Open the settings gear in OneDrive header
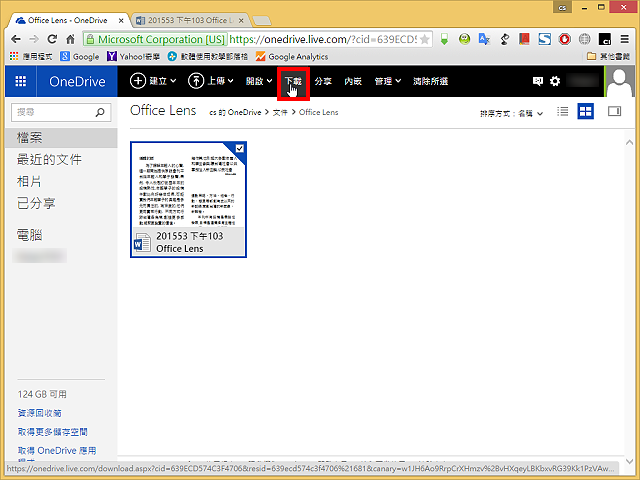The height and width of the screenshot is (480, 640). (555, 81)
